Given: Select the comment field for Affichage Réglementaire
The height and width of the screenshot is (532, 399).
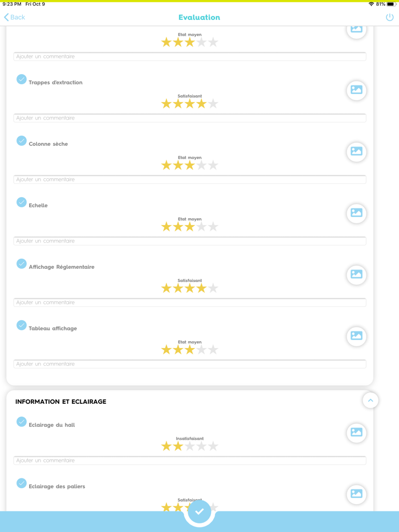Looking at the screenshot, I should coord(190,302).
